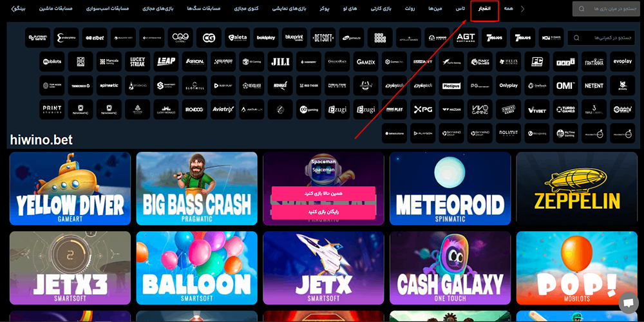Open the Zeppelin game thumbnail

(576, 188)
